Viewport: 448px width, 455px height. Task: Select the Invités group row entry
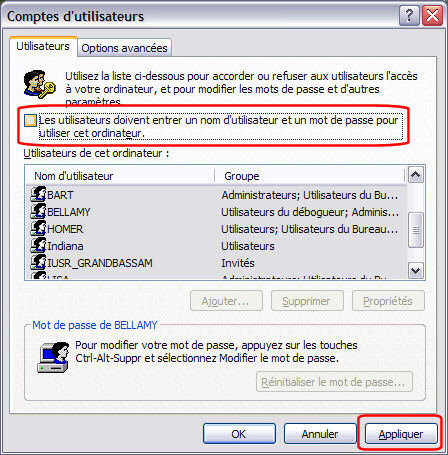[x=238, y=263]
